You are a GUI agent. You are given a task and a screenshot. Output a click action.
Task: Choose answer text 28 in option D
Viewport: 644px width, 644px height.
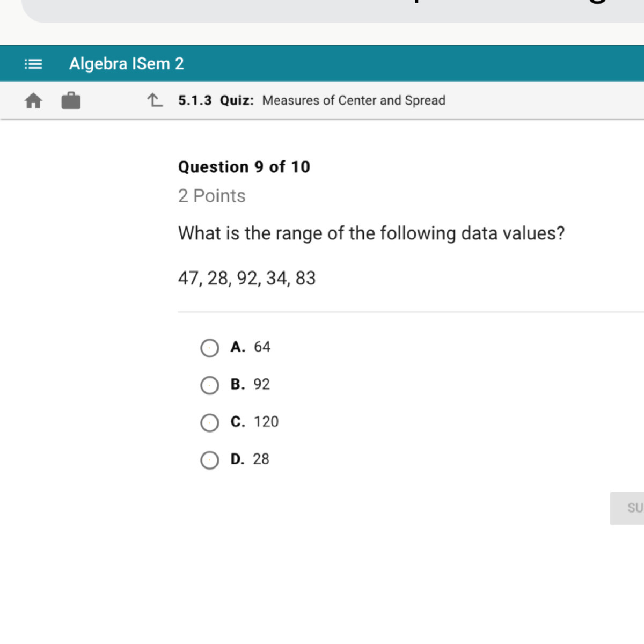(261, 459)
